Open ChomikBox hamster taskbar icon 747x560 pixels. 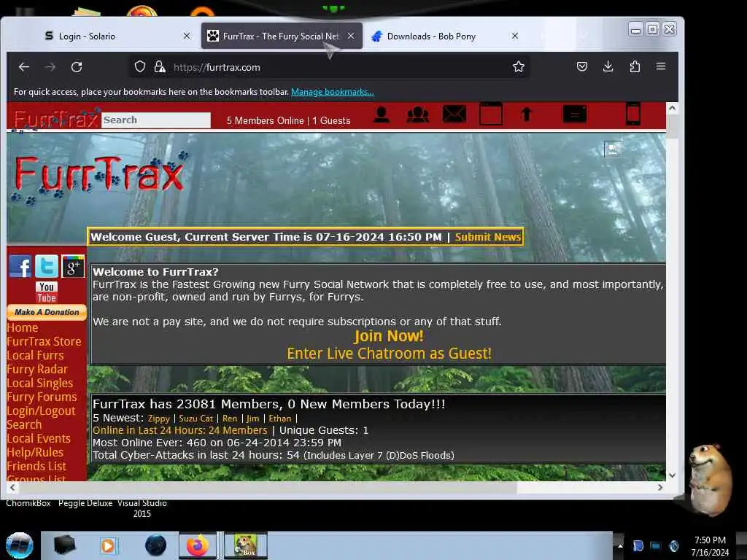tap(246, 545)
